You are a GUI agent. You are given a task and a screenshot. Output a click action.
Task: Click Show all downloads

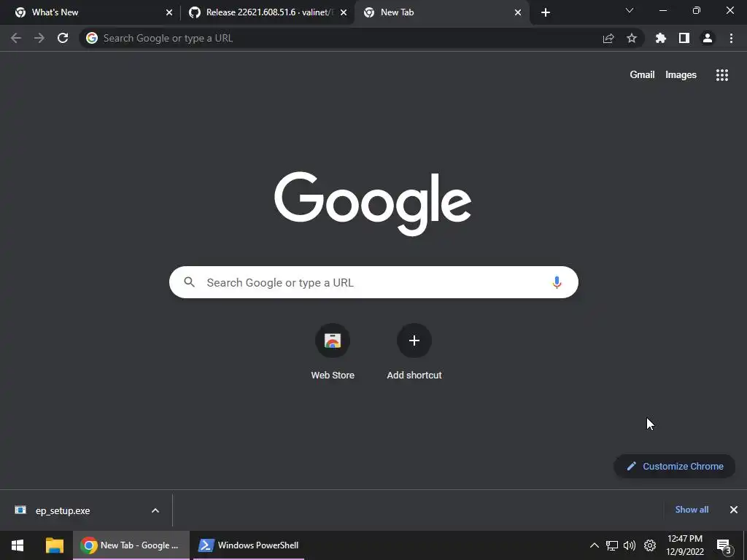tap(692, 510)
